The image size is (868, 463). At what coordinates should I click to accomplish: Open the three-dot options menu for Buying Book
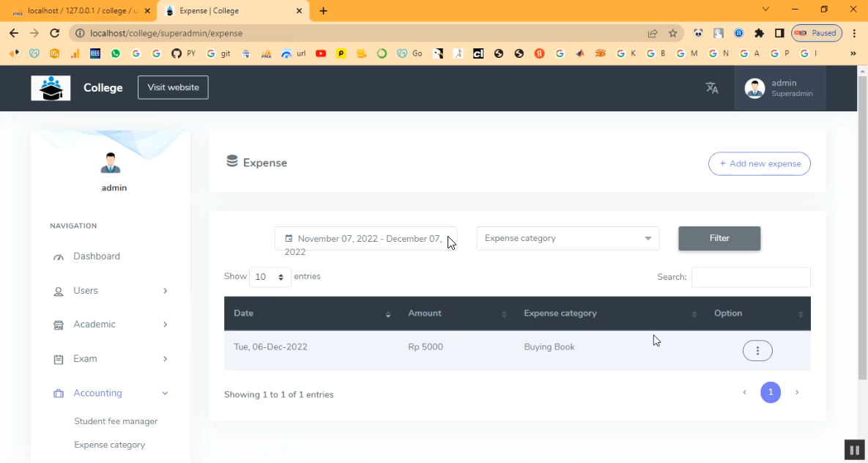pyautogui.click(x=757, y=351)
